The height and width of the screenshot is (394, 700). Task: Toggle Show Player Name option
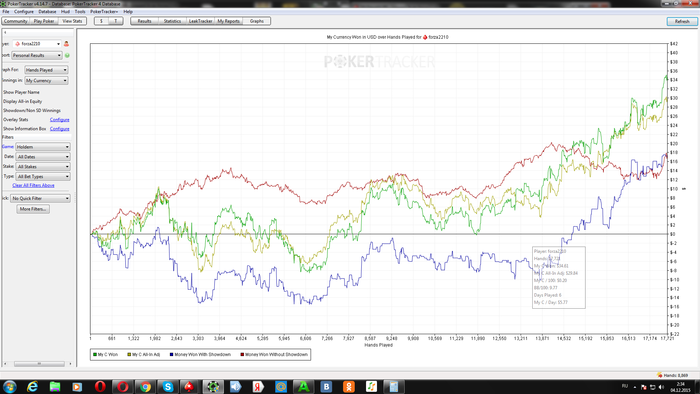coord(21,92)
